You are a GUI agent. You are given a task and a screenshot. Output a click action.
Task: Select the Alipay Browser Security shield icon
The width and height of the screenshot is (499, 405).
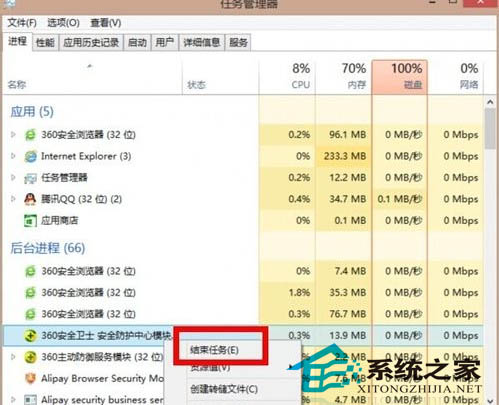click(x=30, y=379)
